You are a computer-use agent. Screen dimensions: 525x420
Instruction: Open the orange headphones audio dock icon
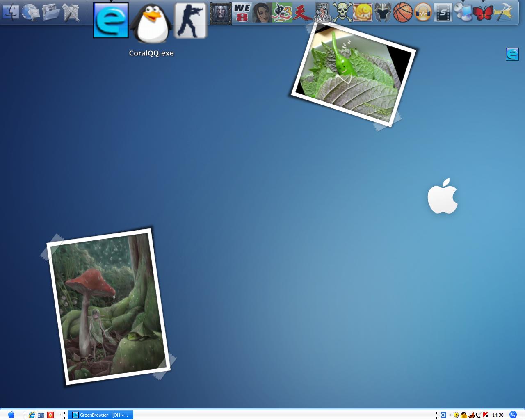point(423,13)
